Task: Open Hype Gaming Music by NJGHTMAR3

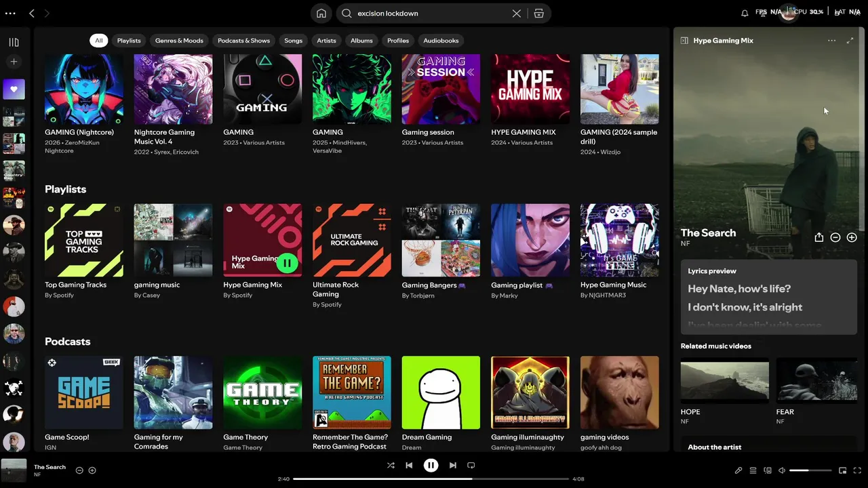Action: tap(620, 251)
